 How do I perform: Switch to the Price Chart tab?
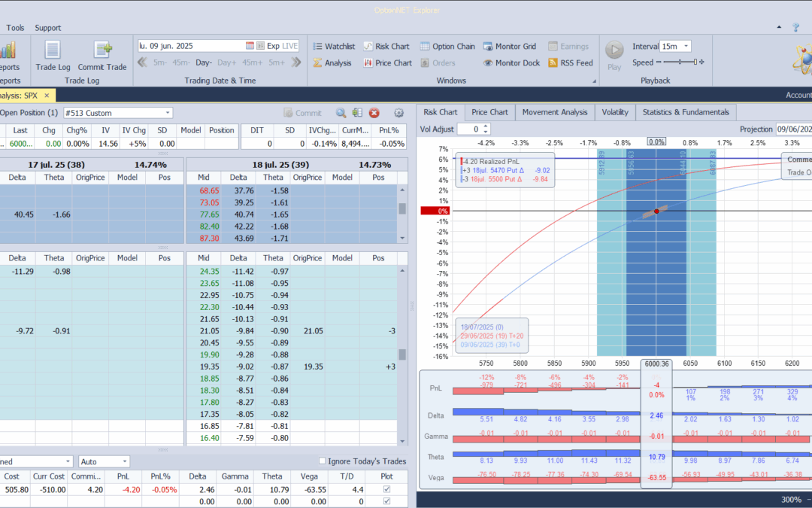[489, 112]
